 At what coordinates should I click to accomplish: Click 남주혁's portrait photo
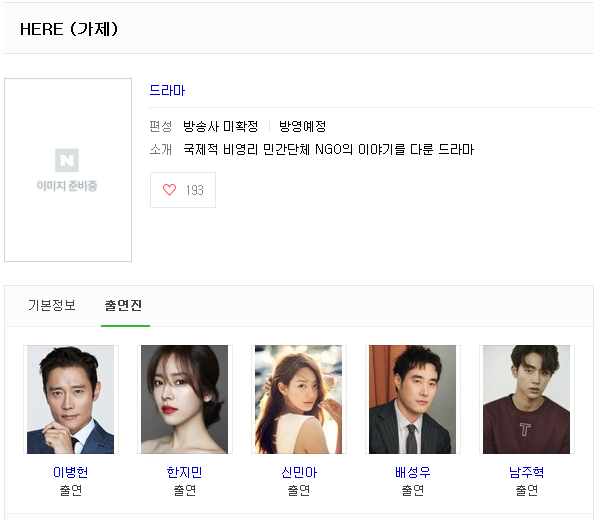[526, 400]
